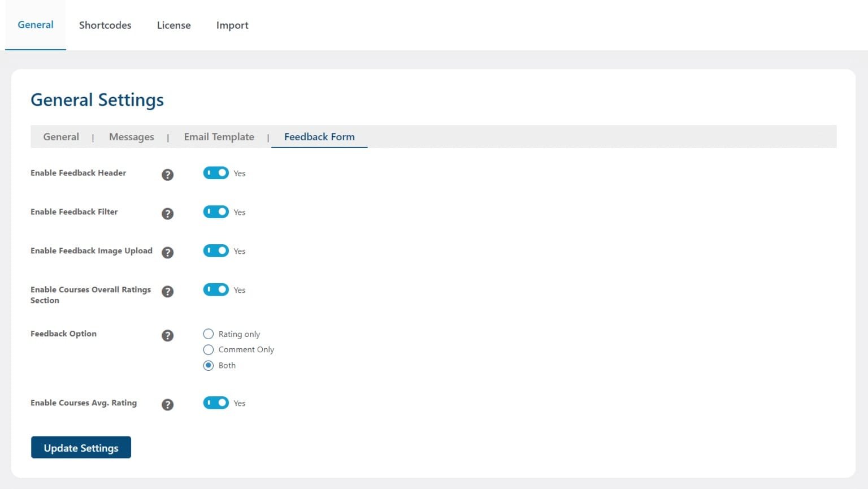The height and width of the screenshot is (489, 868).
Task: Click the Enable Courses Overall Ratings Section label
Action: tap(91, 295)
